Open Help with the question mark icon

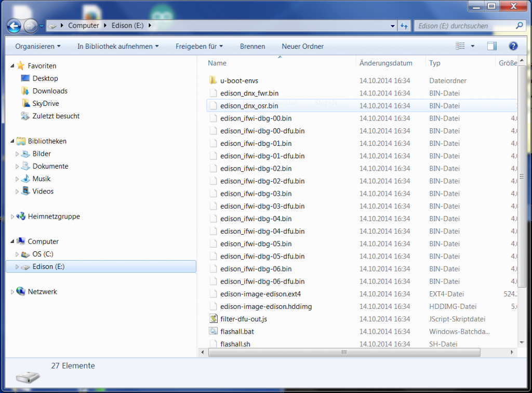513,46
